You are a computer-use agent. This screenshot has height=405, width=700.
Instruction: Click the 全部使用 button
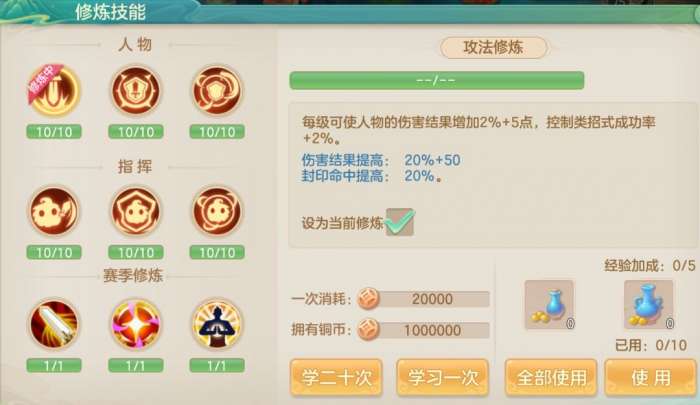click(551, 378)
